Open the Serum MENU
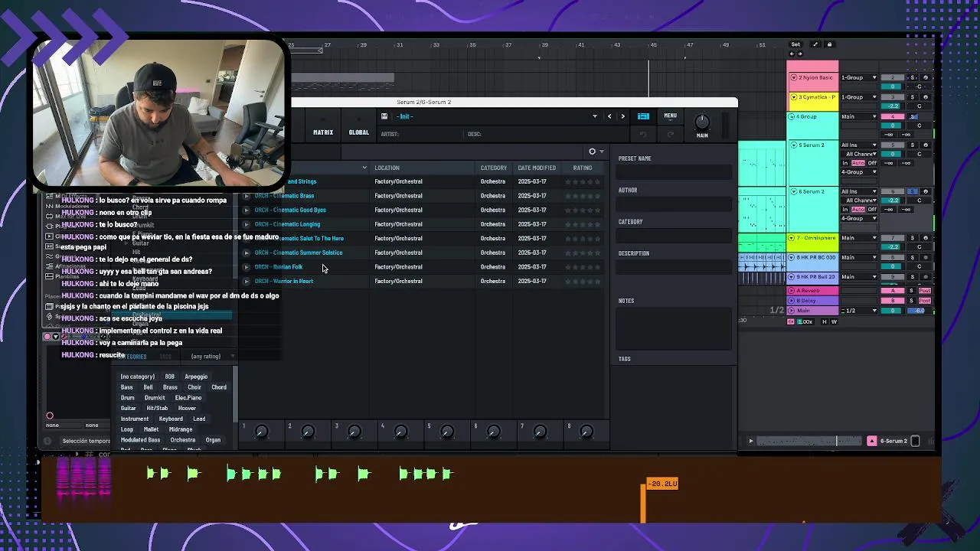 (x=670, y=116)
